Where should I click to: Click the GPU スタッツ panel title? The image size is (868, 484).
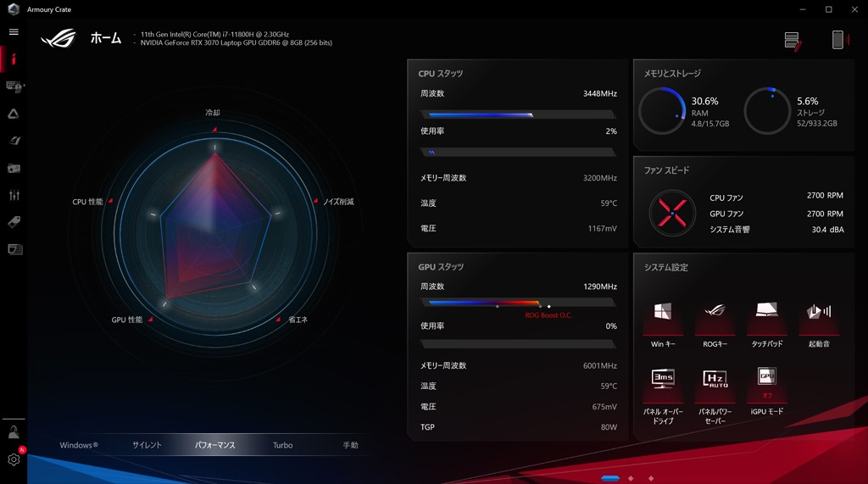click(441, 267)
